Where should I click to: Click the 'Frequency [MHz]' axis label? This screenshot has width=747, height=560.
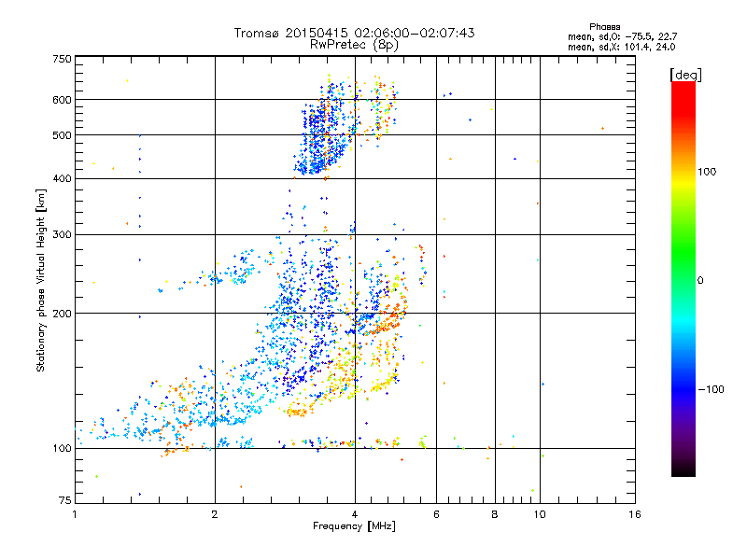(x=354, y=526)
